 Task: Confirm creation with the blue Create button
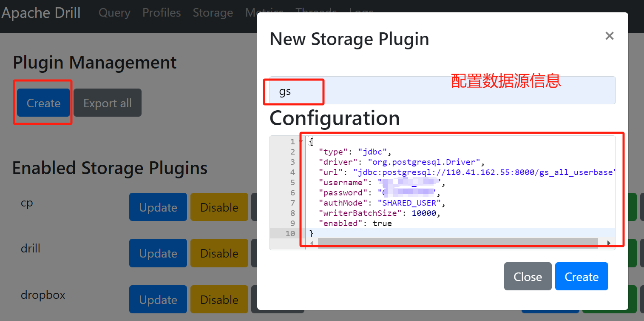tap(582, 276)
